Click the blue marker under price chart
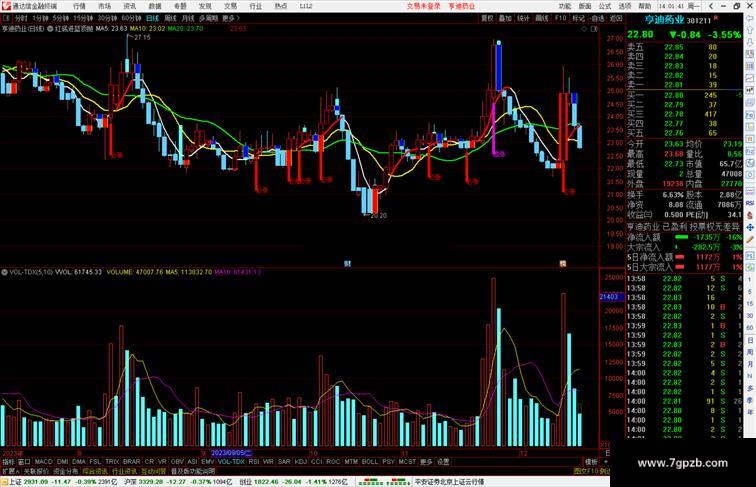Screen dimensions: 756x487 pyautogui.click(x=347, y=264)
